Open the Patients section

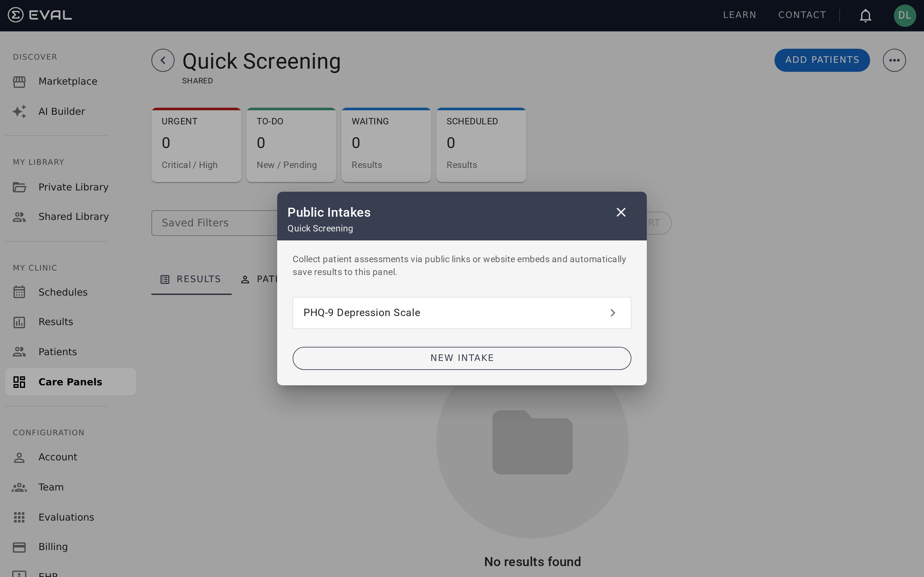[x=57, y=351]
